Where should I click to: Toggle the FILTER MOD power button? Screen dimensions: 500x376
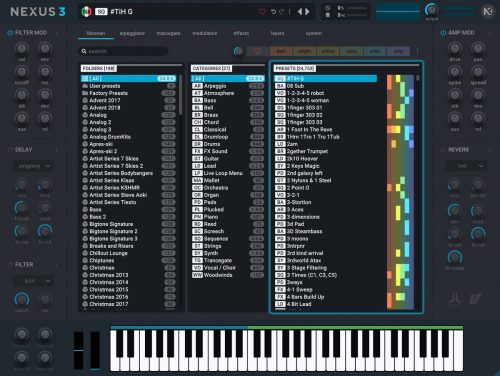(10, 33)
